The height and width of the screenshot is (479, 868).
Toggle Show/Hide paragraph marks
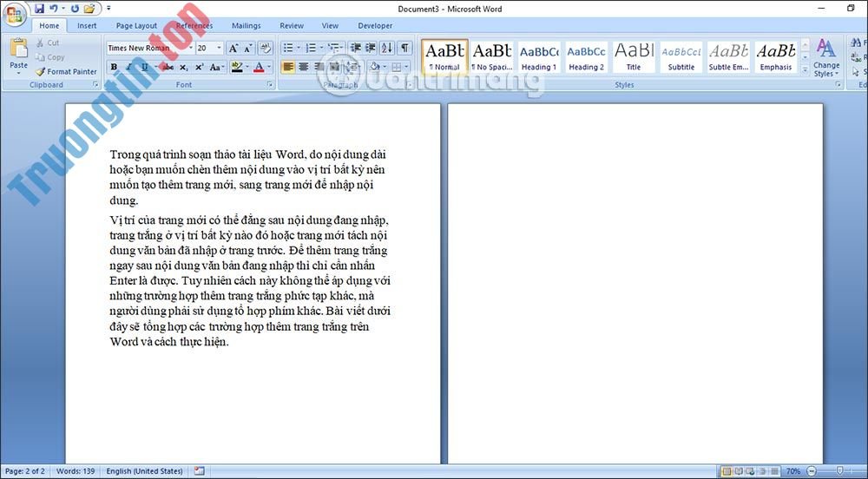(x=404, y=49)
